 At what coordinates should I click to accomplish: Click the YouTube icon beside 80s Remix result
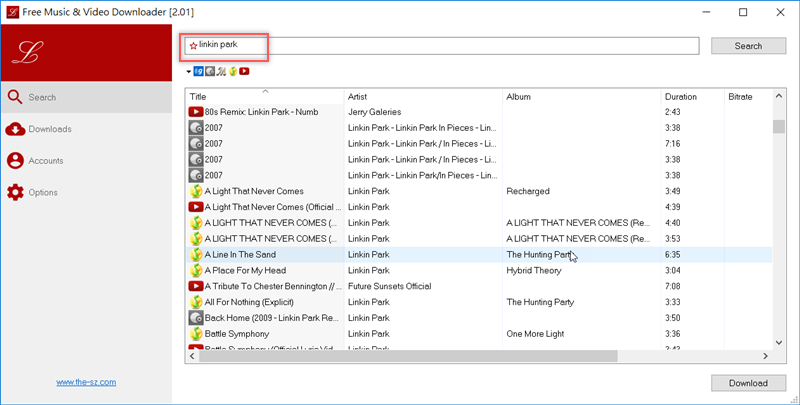click(x=196, y=112)
